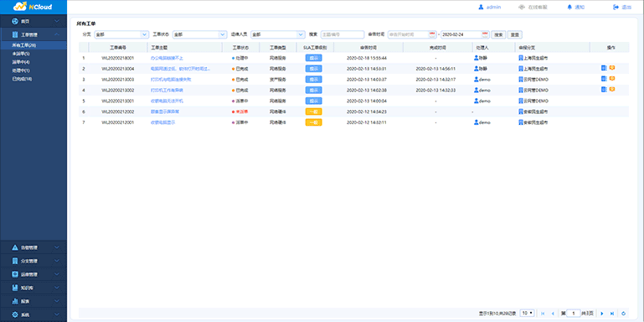The height and width of the screenshot is (322, 644).
Task: Click the knowledge base book icon
Action: pyautogui.click(x=15, y=288)
